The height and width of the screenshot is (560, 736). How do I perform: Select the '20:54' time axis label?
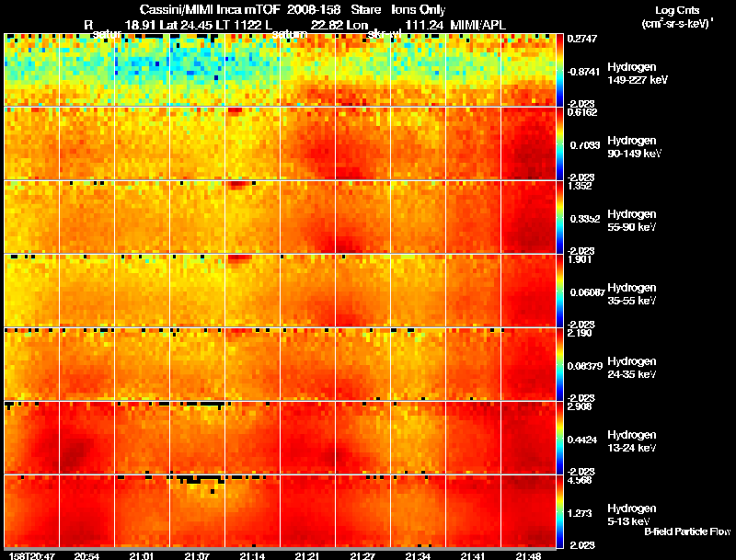pos(86,556)
